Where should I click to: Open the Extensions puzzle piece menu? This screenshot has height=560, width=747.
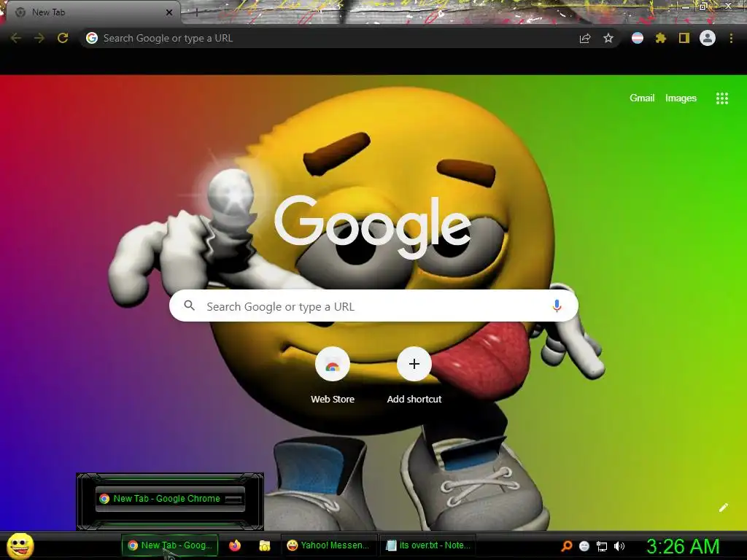coord(661,38)
